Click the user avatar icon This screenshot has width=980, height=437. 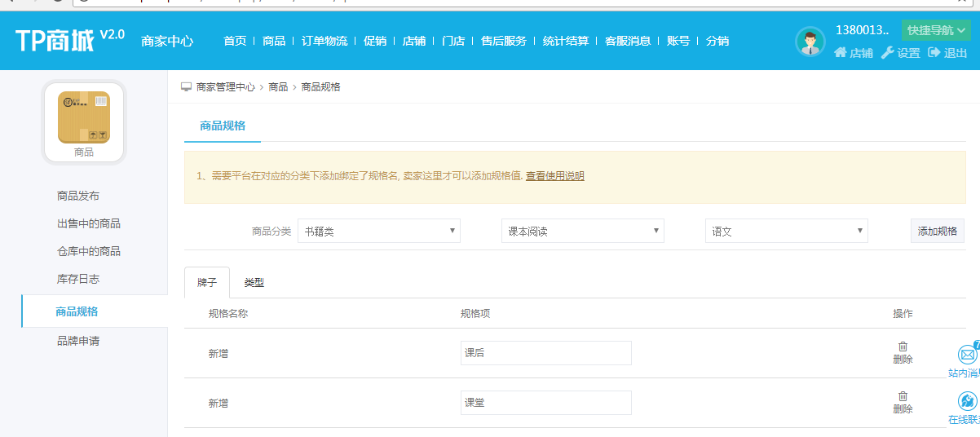[810, 42]
